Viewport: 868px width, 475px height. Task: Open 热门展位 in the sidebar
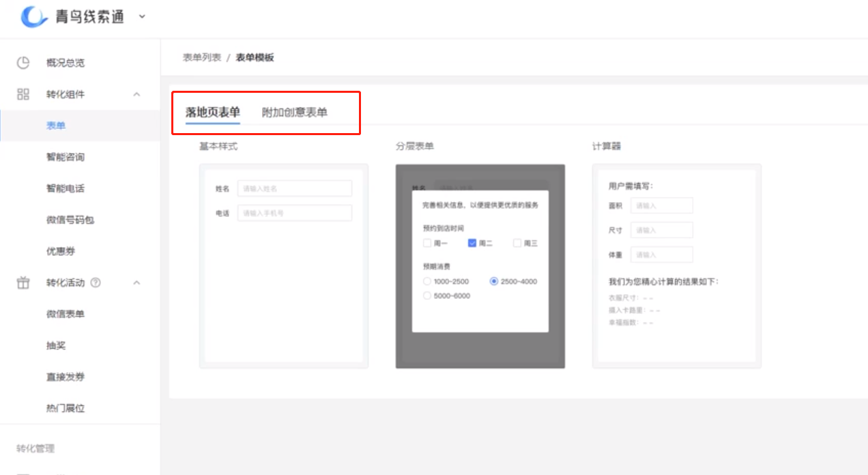tap(66, 408)
